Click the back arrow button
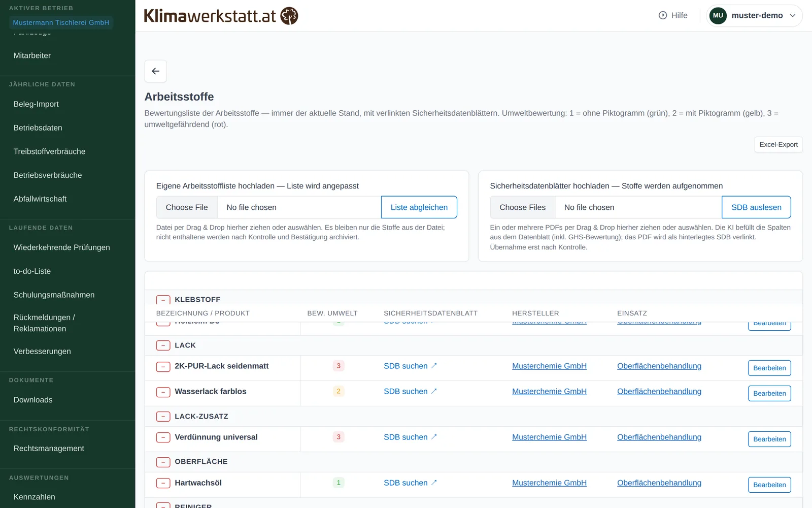Image resolution: width=812 pixels, height=508 pixels. [x=155, y=71]
